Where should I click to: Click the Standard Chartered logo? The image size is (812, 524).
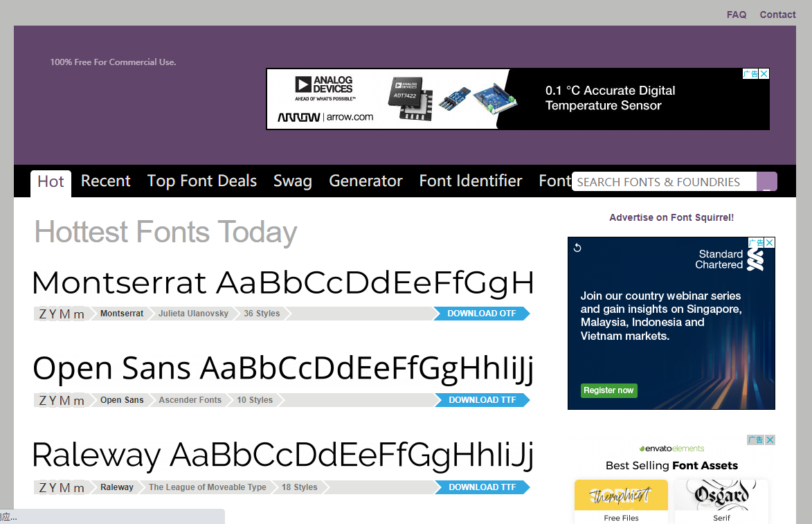(x=729, y=260)
